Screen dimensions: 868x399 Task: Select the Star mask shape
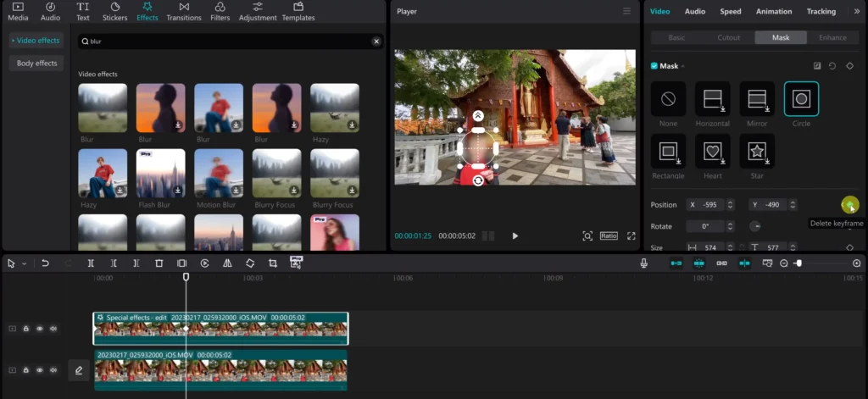coord(757,151)
